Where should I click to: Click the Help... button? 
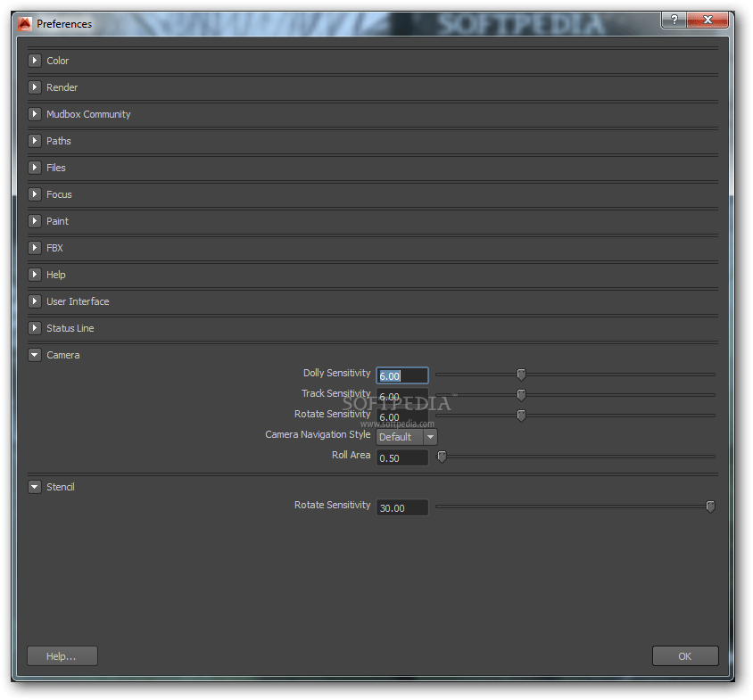(x=62, y=655)
